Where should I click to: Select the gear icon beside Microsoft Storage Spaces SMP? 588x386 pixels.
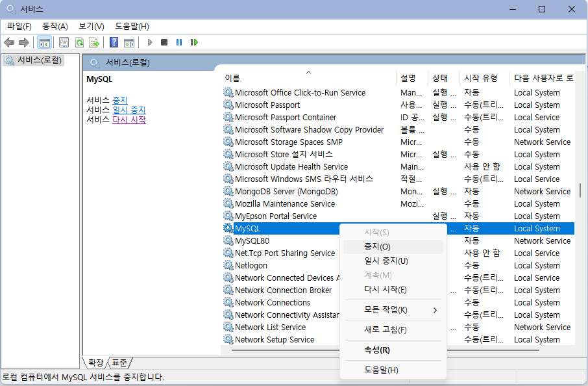click(228, 142)
